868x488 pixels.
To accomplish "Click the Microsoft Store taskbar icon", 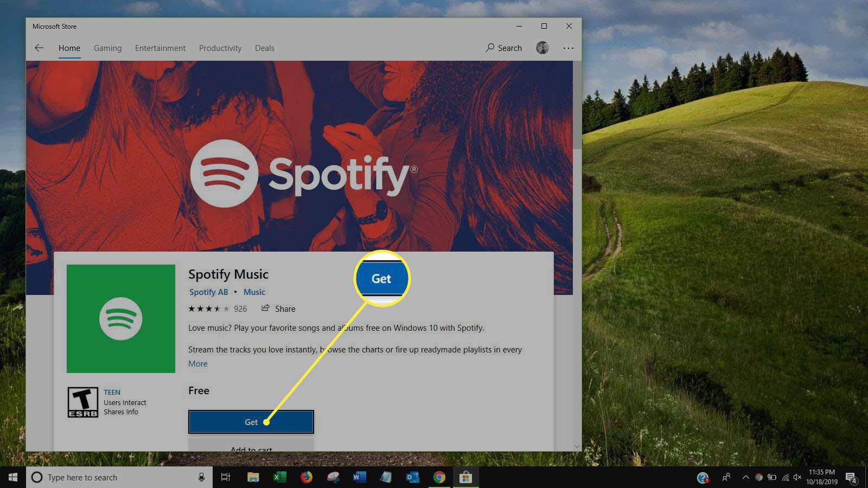I will pyautogui.click(x=465, y=477).
